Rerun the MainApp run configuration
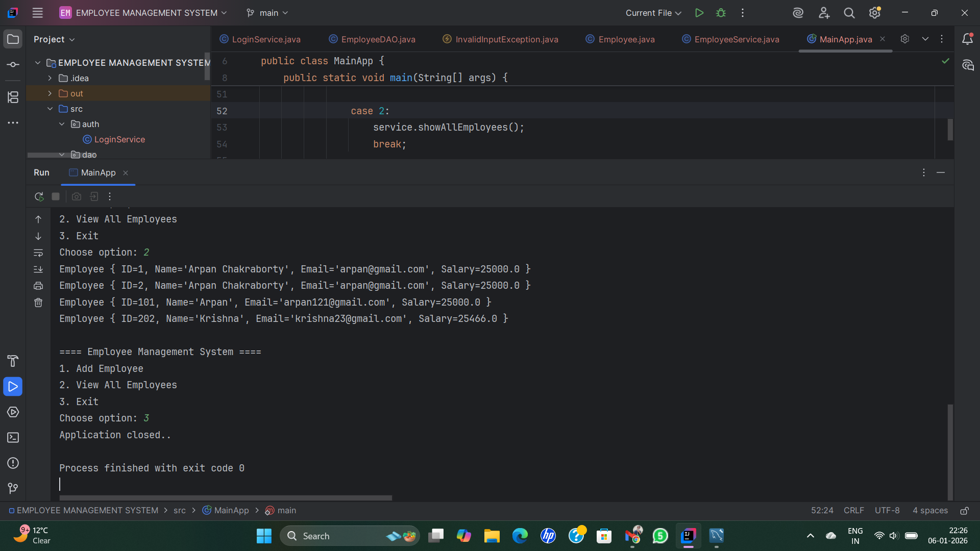Screen dimensions: 980x551 (38, 196)
